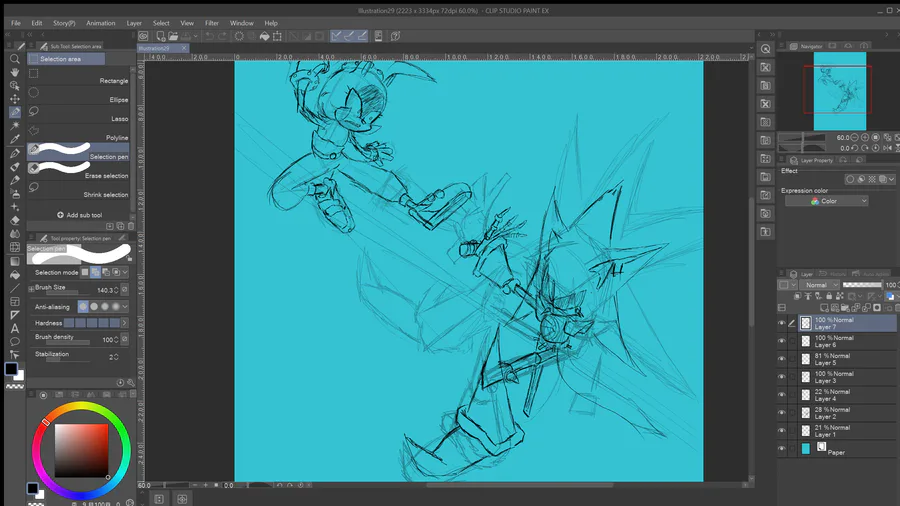Open the File menu
Viewport: 900px width, 506px height.
15,24
